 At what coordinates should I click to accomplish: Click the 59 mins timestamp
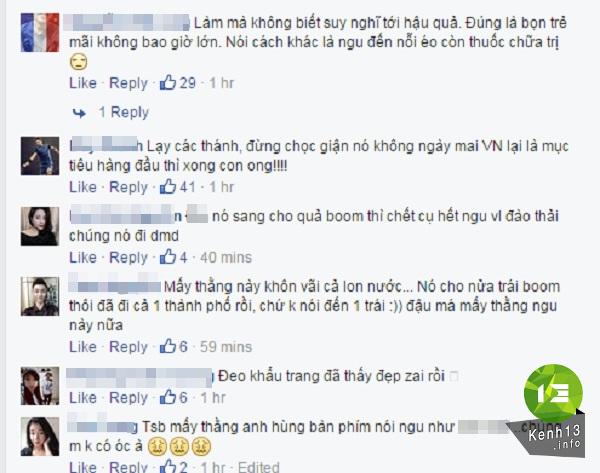click(226, 347)
